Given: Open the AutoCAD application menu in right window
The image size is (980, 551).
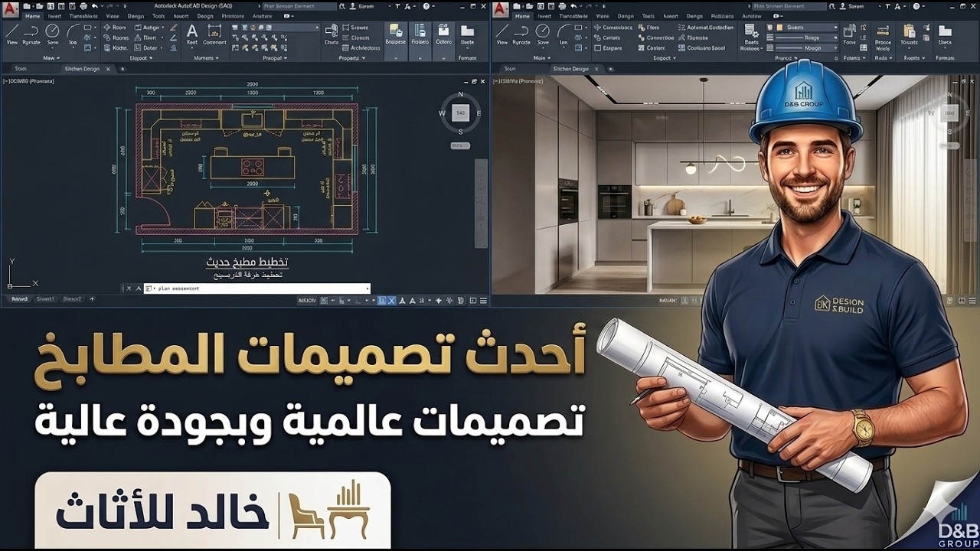Looking at the screenshot, I should coord(500,8).
